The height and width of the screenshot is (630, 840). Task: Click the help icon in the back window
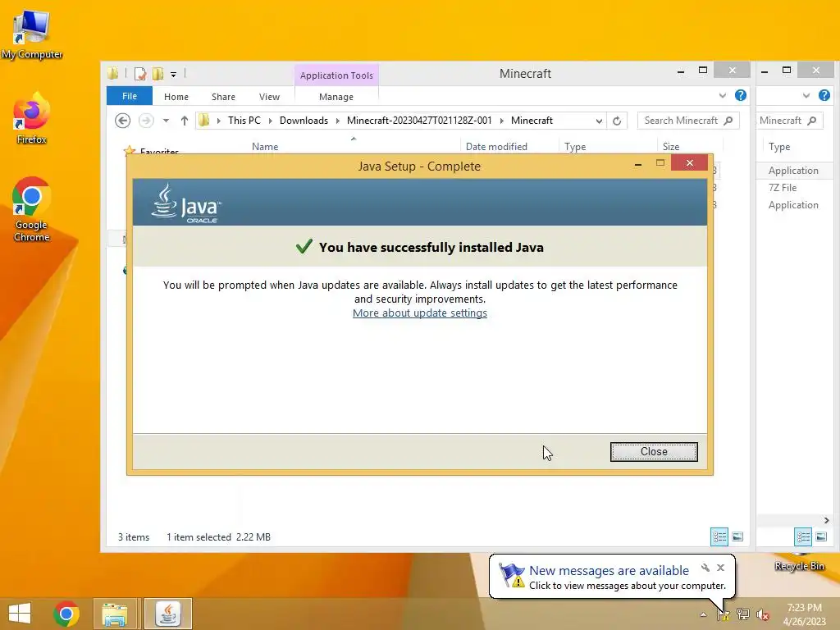tap(824, 95)
